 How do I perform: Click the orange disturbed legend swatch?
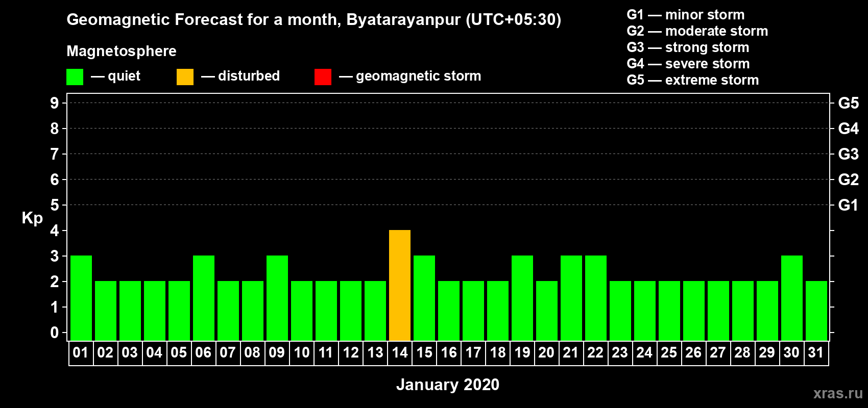click(x=185, y=77)
